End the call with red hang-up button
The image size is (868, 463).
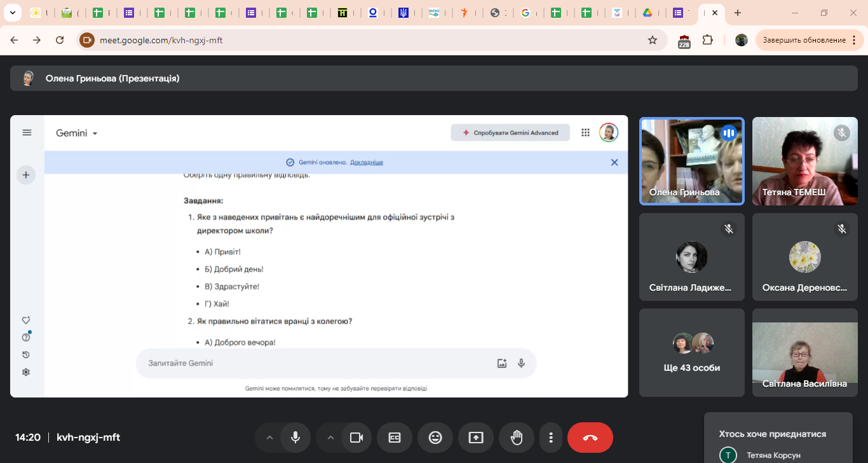[590, 438]
